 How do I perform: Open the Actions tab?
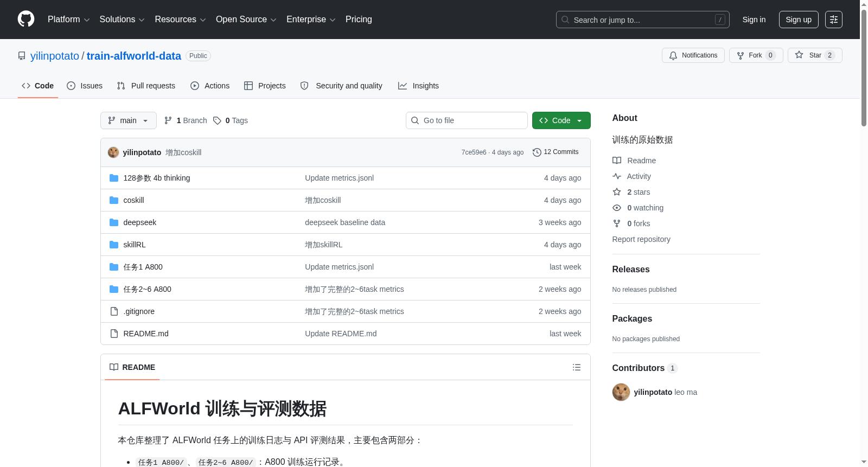210,86
